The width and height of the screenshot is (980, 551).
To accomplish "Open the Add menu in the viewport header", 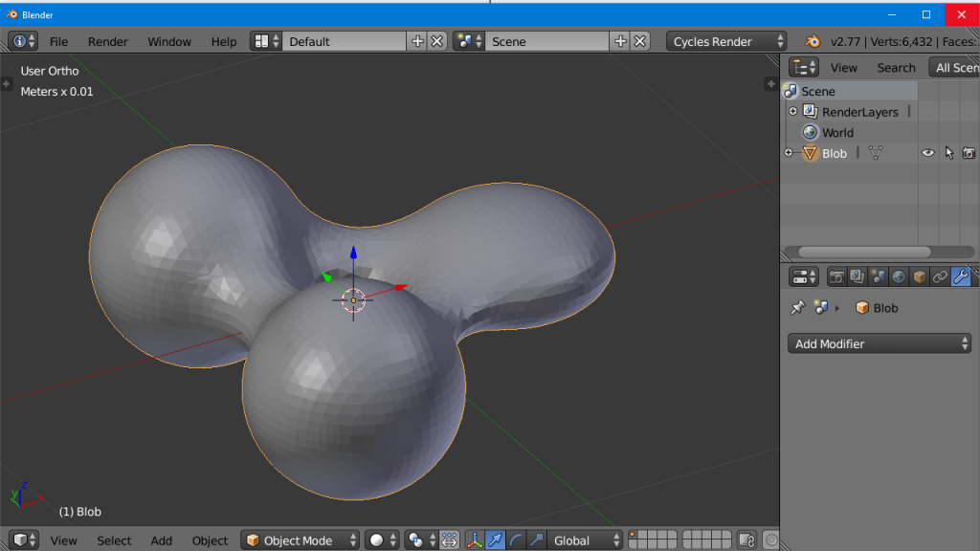I will pyautogui.click(x=161, y=540).
